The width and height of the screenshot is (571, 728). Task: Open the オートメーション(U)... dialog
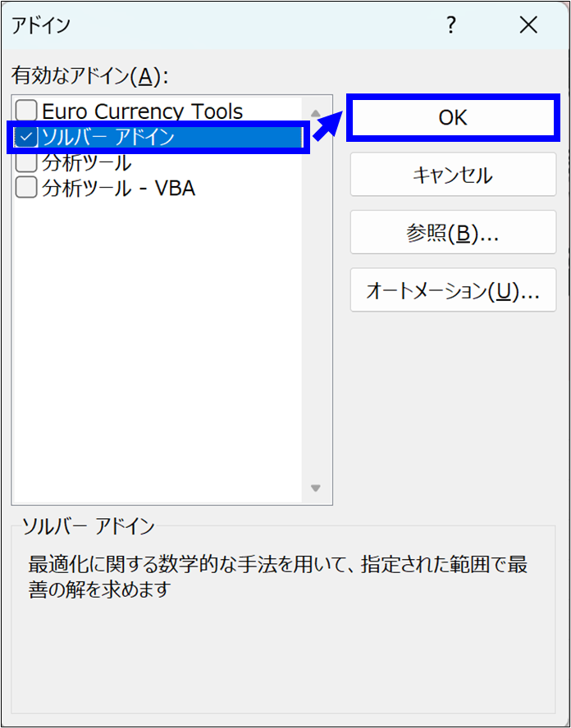[x=453, y=291]
